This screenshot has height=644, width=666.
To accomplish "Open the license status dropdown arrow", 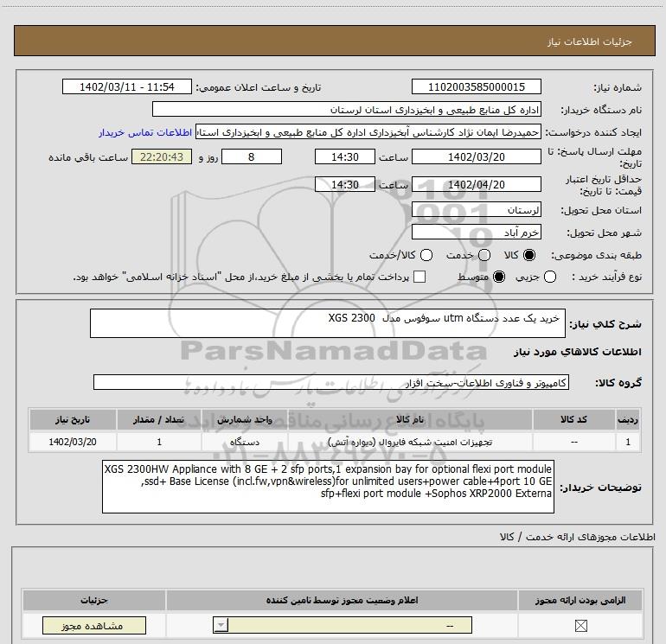I will point(221,625).
